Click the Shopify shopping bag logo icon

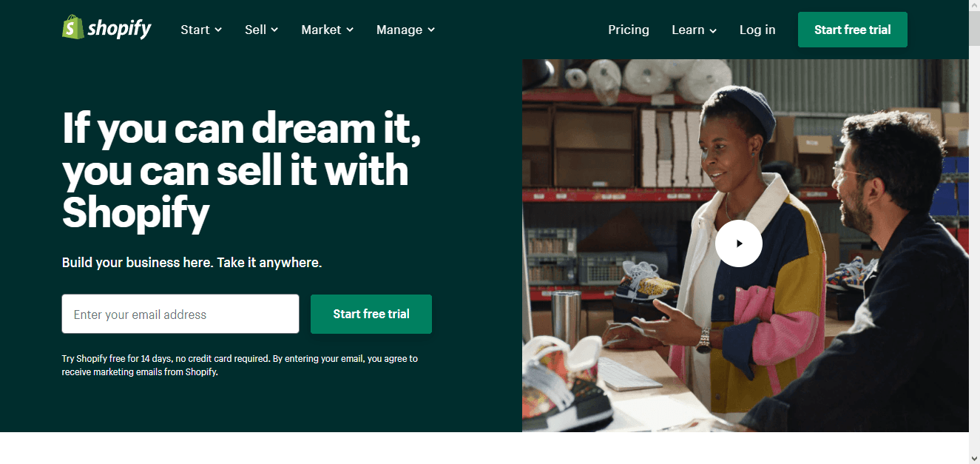[72, 27]
